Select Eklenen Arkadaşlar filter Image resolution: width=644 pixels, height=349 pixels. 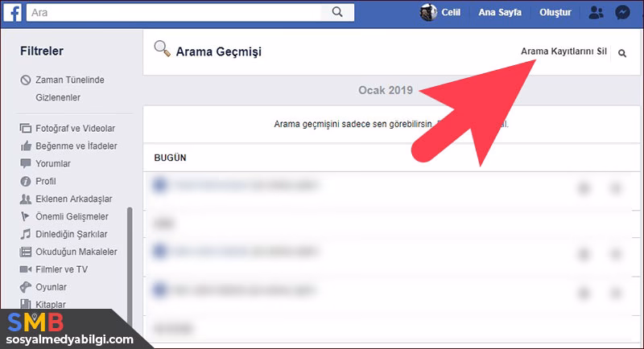pos(74,199)
